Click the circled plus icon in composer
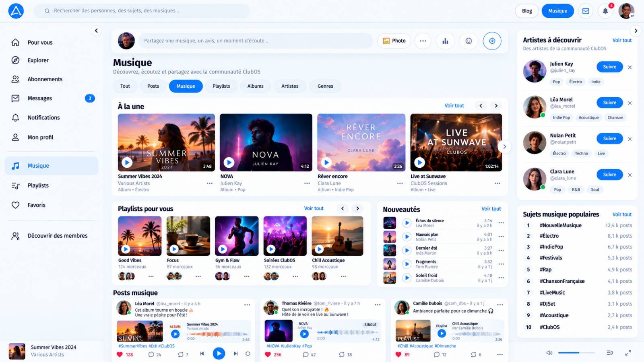Screen dimensions: 644x362 click(492, 41)
